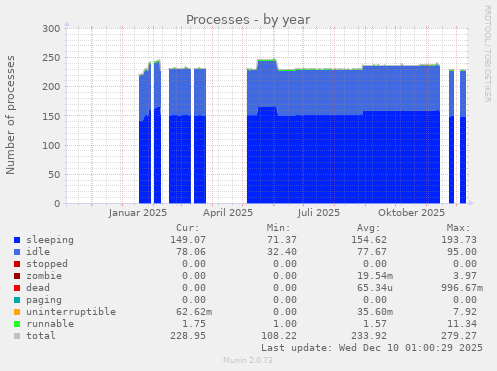Click runnable average value 1.57
The image size is (497, 371).
[x=375, y=324]
